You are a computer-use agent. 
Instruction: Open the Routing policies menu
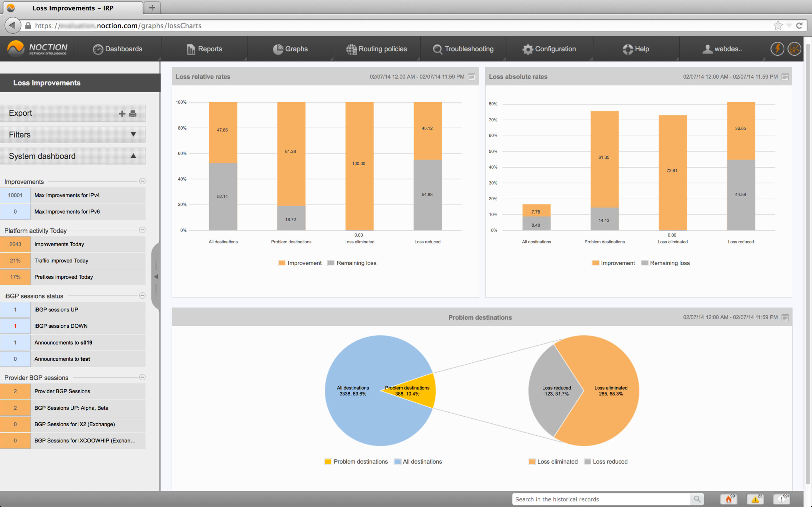point(377,49)
